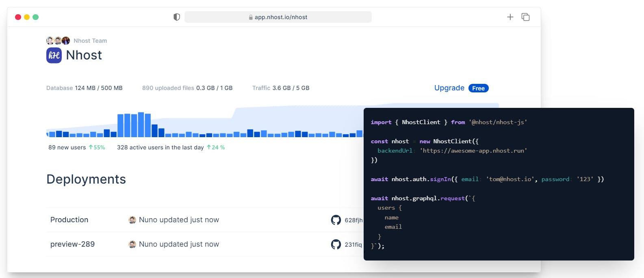Click Nuno updated just now in Production row
This screenshot has width=644, height=278.
tap(179, 220)
